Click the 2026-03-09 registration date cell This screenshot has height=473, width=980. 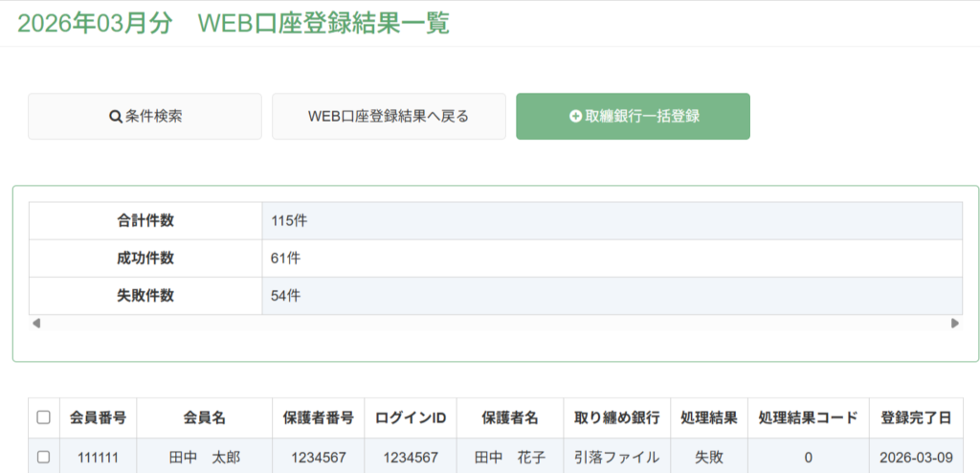click(x=916, y=458)
